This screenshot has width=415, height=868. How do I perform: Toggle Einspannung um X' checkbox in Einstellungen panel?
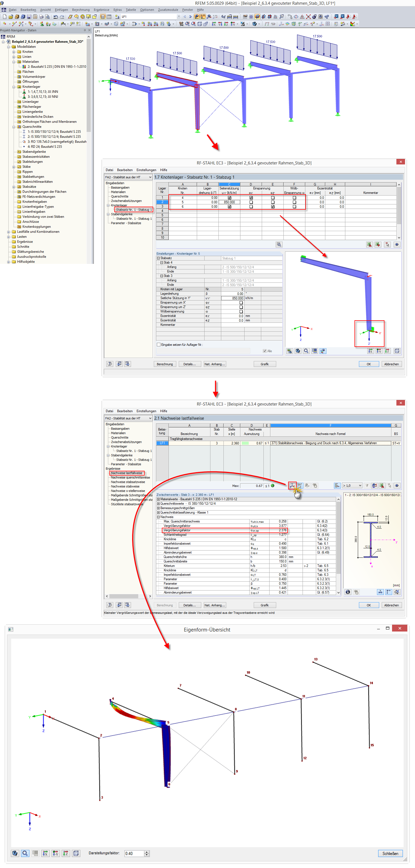point(241,302)
